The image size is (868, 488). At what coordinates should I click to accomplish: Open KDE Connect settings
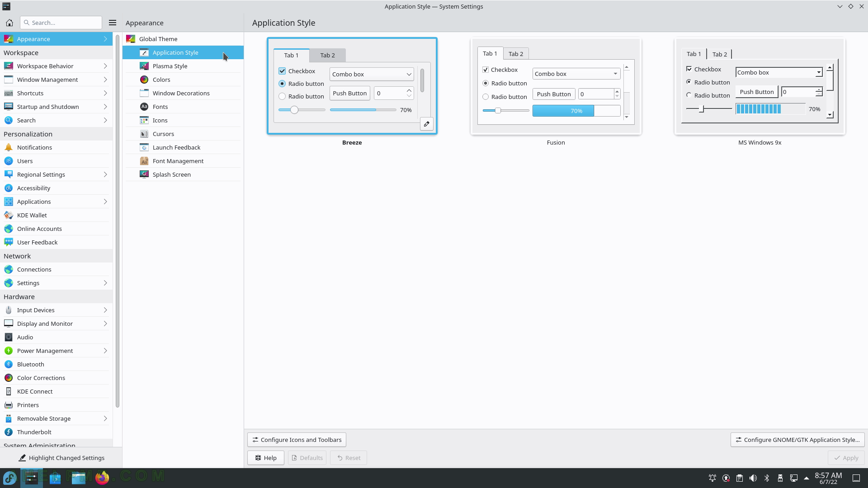click(56, 391)
